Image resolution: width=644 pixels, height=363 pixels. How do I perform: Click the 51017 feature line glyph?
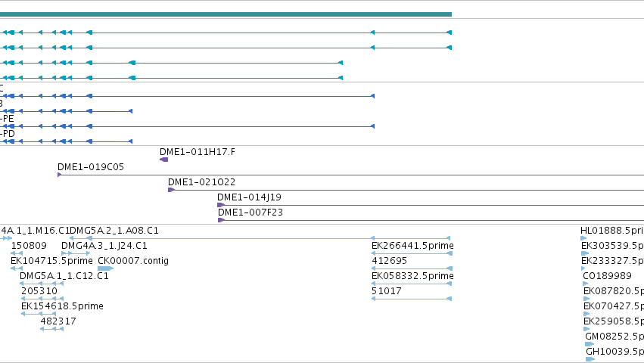point(412,299)
